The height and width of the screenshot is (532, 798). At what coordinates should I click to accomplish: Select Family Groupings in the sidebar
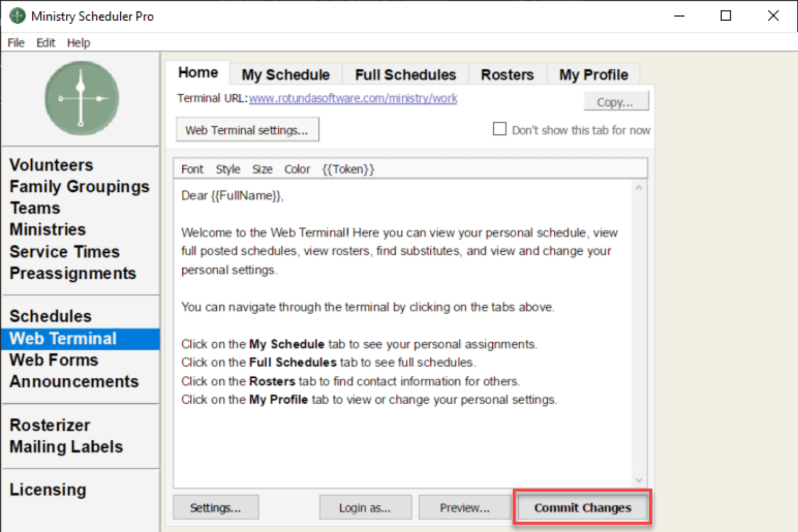[79, 186]
